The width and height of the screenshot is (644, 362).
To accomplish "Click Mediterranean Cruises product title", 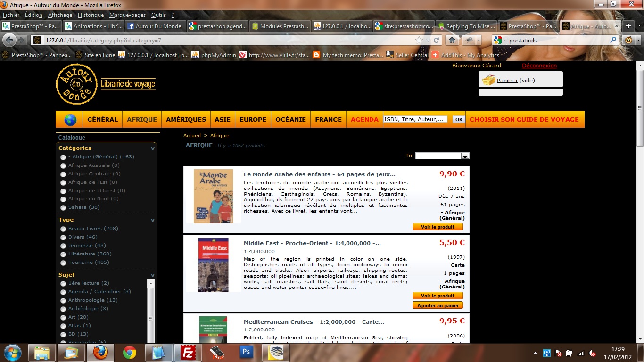I will click(x=314, y=322).
